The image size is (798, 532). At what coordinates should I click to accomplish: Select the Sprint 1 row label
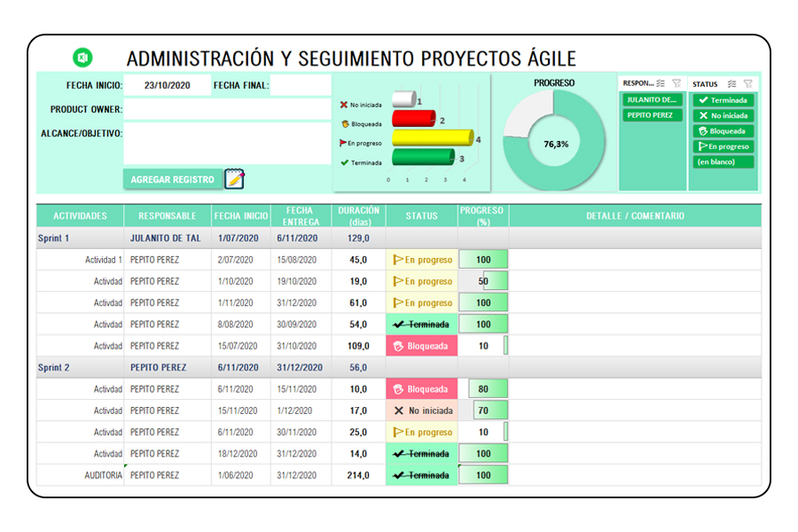click(53, 239)
